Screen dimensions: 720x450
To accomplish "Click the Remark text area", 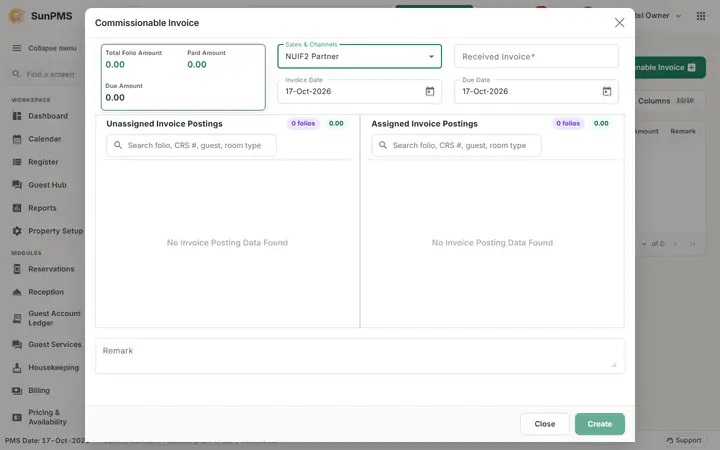I will coord(360,356).
